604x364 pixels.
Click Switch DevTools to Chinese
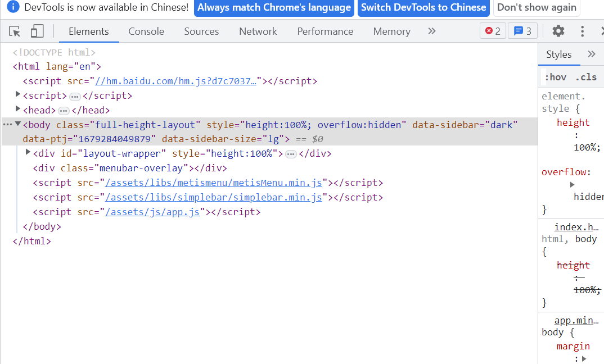423,8
